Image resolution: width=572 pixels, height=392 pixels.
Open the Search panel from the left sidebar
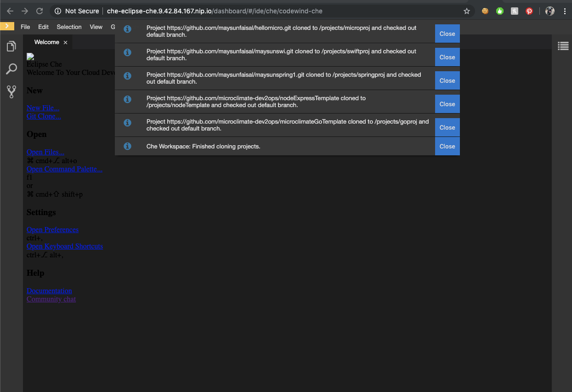11,69
